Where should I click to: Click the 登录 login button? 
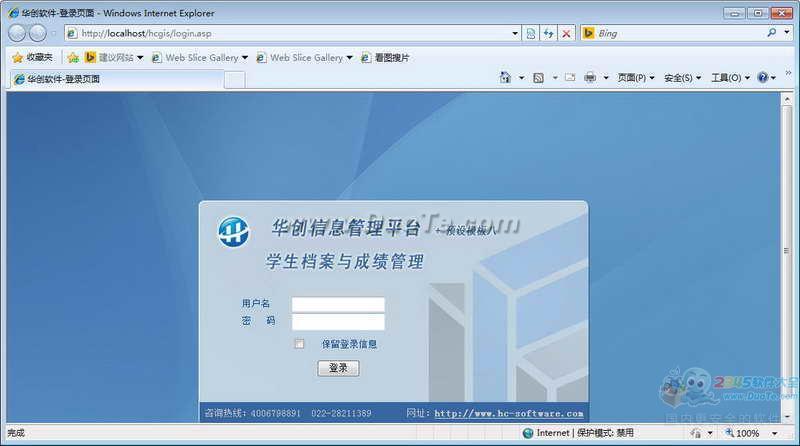click(x=338, y=368)
